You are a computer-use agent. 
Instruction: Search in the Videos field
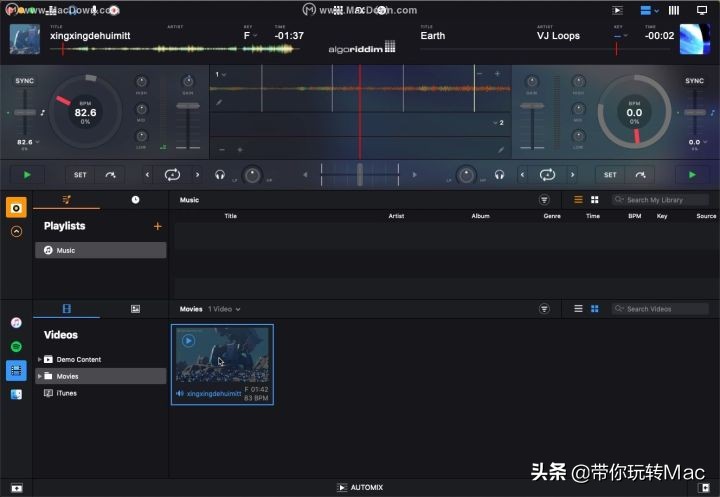(660, 309)
